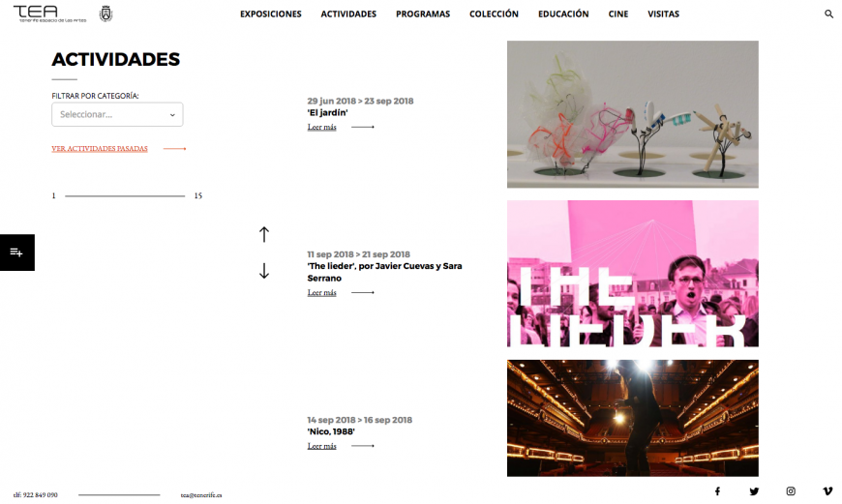Open the Vimeo icon in footer

(827, 491)
